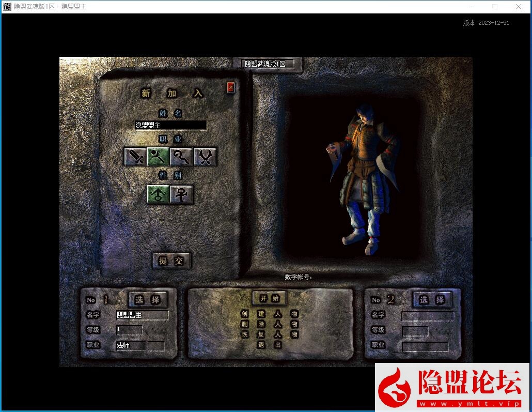Close the 新加入 panel with red X
The width and height of the screenshot is (532, 412).
pyautogui.click(x=231, y=87)
